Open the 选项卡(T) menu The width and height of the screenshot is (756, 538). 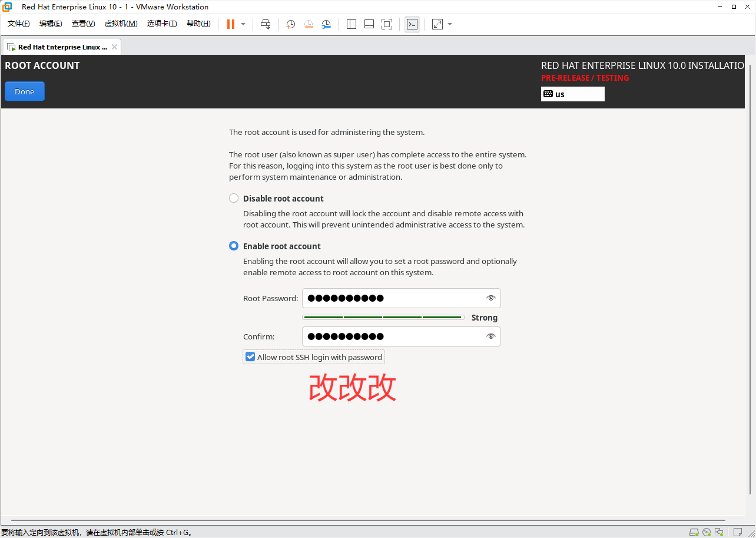click(162, 24)
